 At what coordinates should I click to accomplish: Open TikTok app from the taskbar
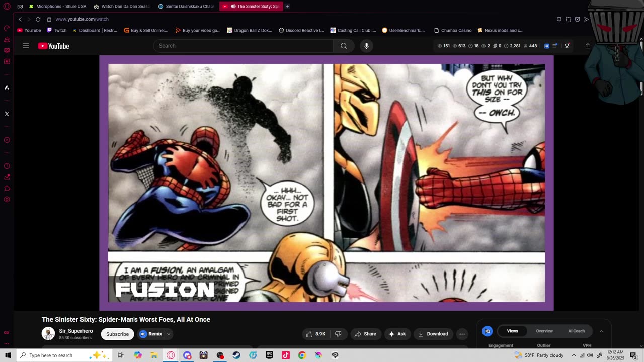(286, 355)
